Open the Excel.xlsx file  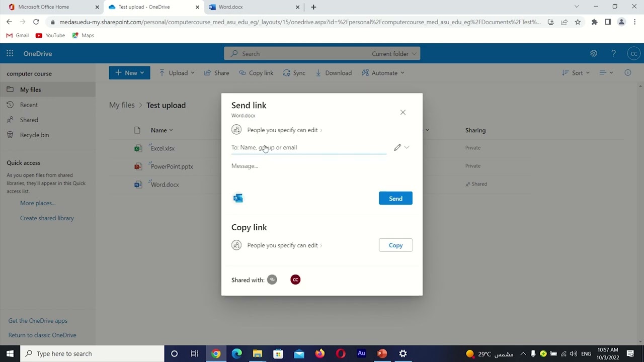point(163,148)
